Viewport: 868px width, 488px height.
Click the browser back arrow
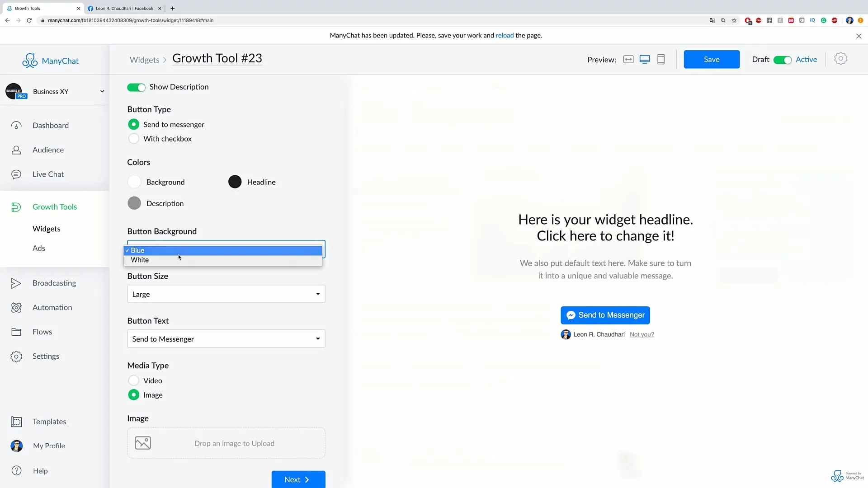(x=7, y=20)
